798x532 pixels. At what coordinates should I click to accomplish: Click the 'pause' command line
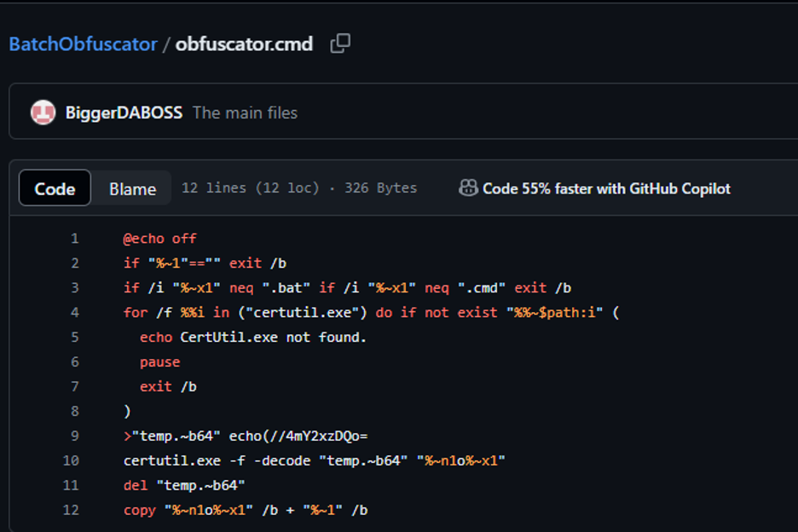coord(159,362)
